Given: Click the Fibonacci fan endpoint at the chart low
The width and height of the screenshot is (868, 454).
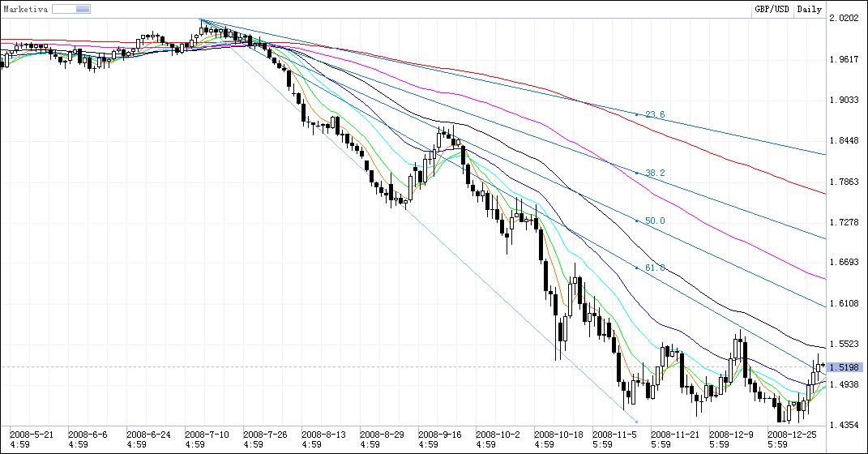Looking at the screenshot, I should click(x=636, y=422).
